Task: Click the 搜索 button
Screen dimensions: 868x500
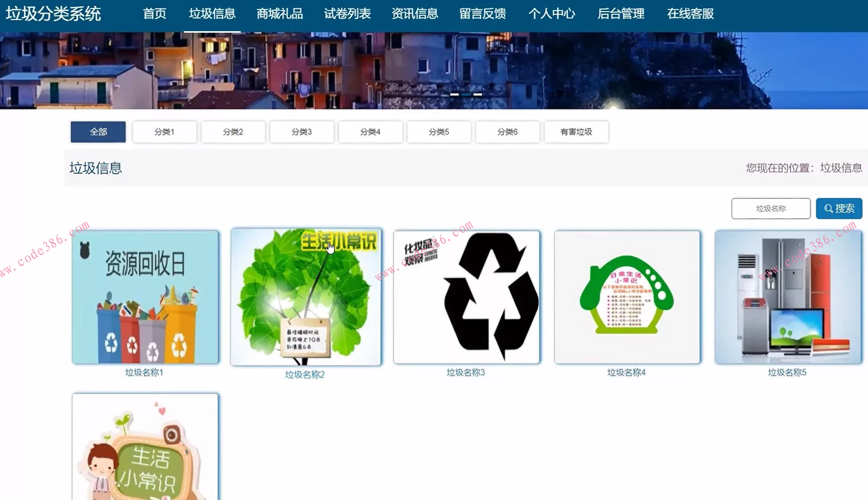Action: click(x=839, y=208)
